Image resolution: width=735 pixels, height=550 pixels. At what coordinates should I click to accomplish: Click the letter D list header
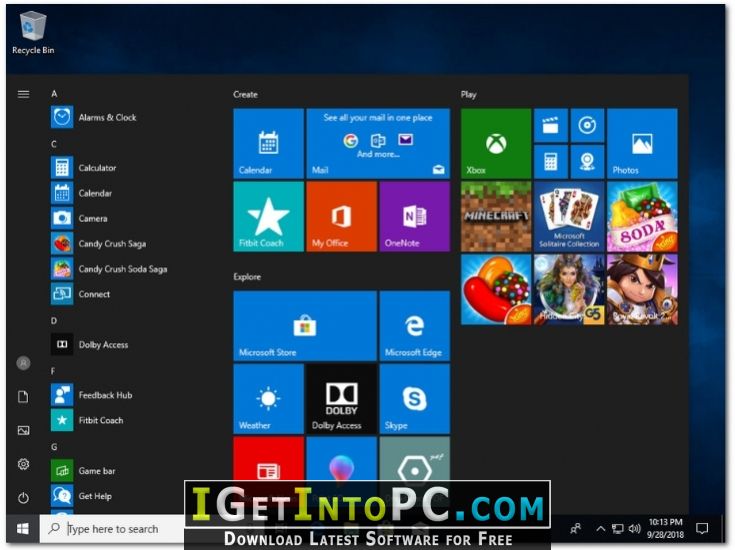pyautogui.click(x=54, y=321)
